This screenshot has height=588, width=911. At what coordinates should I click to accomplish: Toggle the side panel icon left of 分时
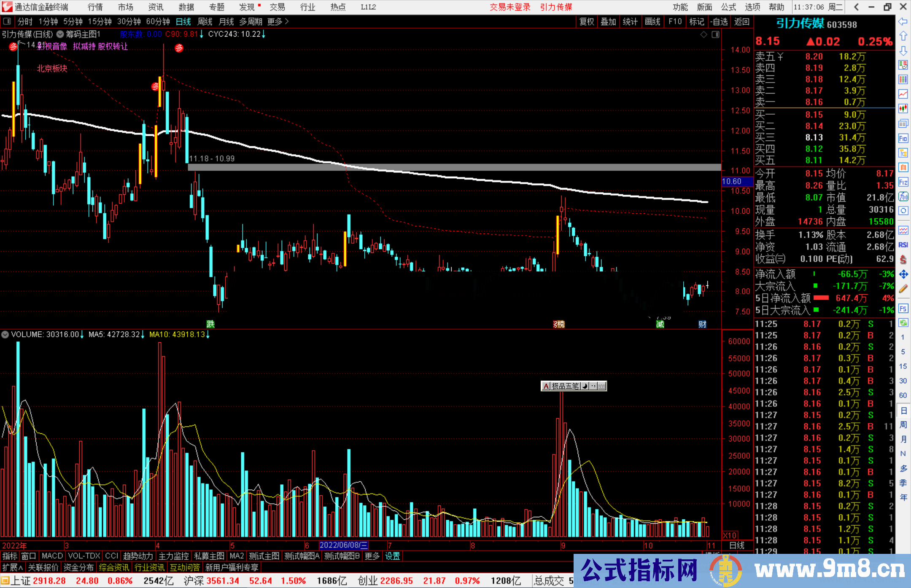(7, 21)
